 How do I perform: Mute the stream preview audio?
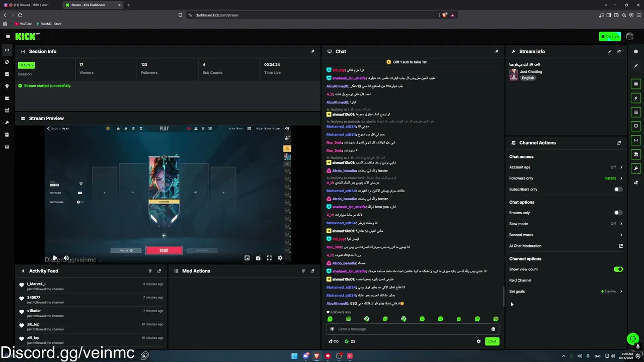click(66, 258)
